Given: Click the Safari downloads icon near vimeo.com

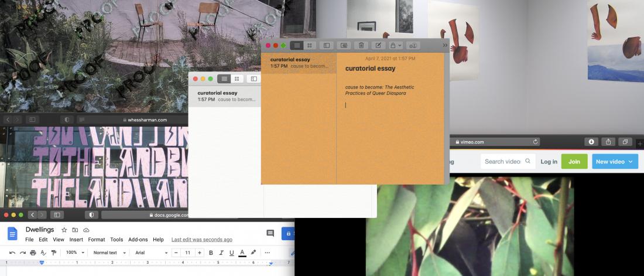Looking at the screenshot, I should (591, 142).
